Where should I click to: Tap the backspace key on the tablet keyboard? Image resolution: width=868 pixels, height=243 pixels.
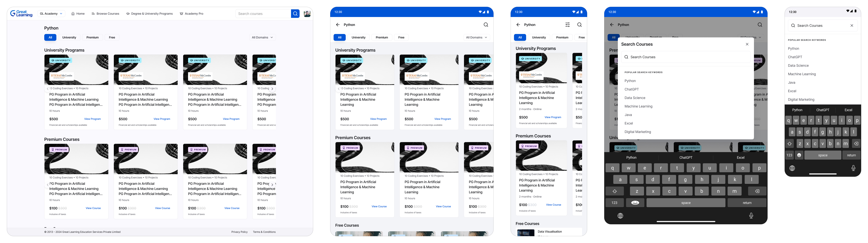[757, 191]
